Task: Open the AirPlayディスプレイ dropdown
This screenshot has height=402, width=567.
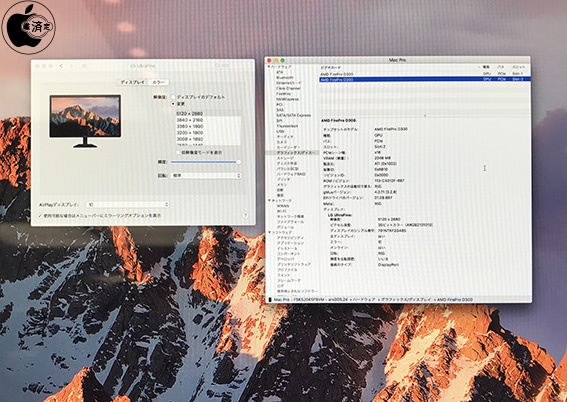Action: pos(128,205)
